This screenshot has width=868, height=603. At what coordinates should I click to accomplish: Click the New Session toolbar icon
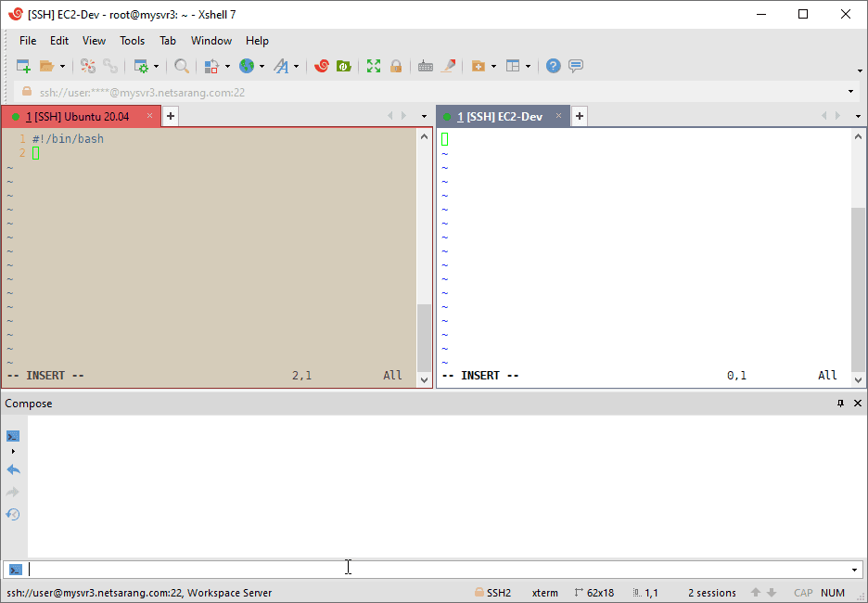[x=23, y=67]
